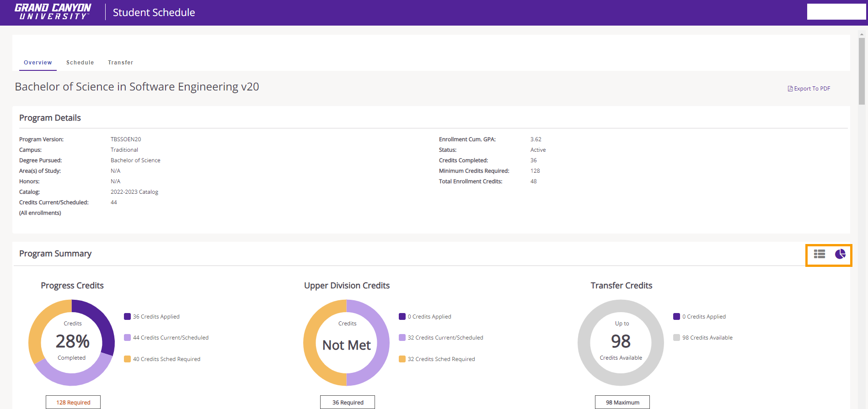
Task: Click the Program Details heading
Action: point(50,118)
